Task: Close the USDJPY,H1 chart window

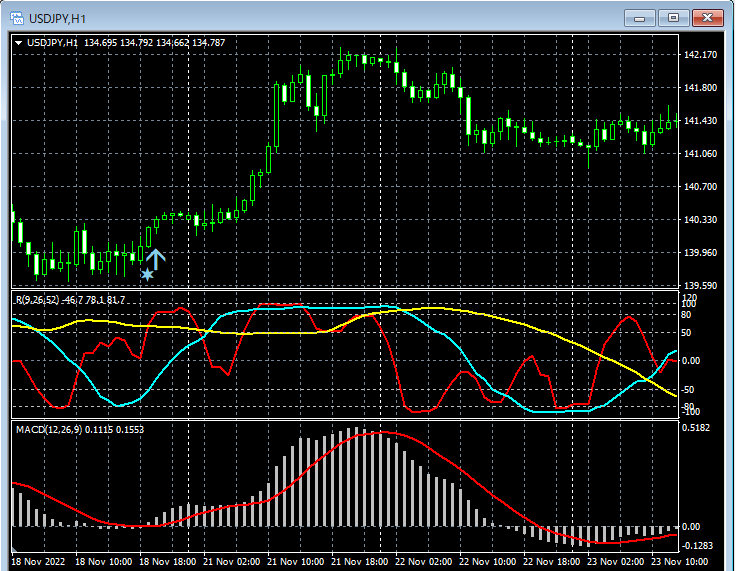Action: [708, 18]
